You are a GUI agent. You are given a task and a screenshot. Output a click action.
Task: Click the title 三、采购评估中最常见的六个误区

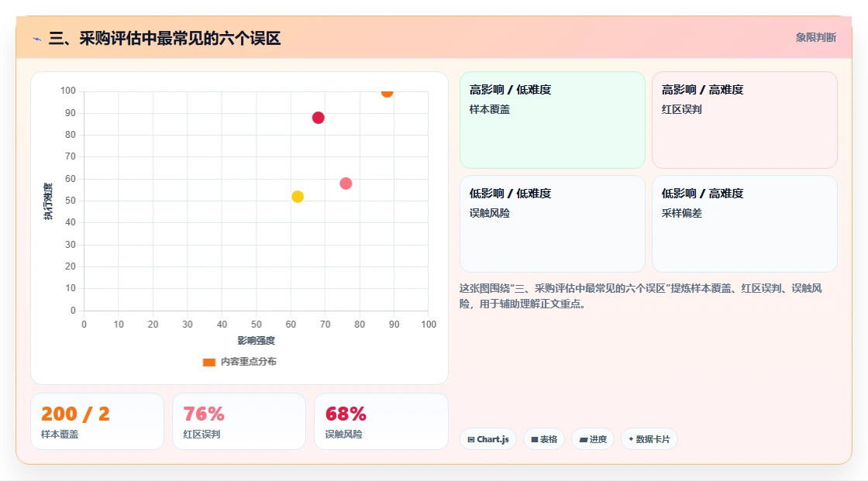point(165,38)
